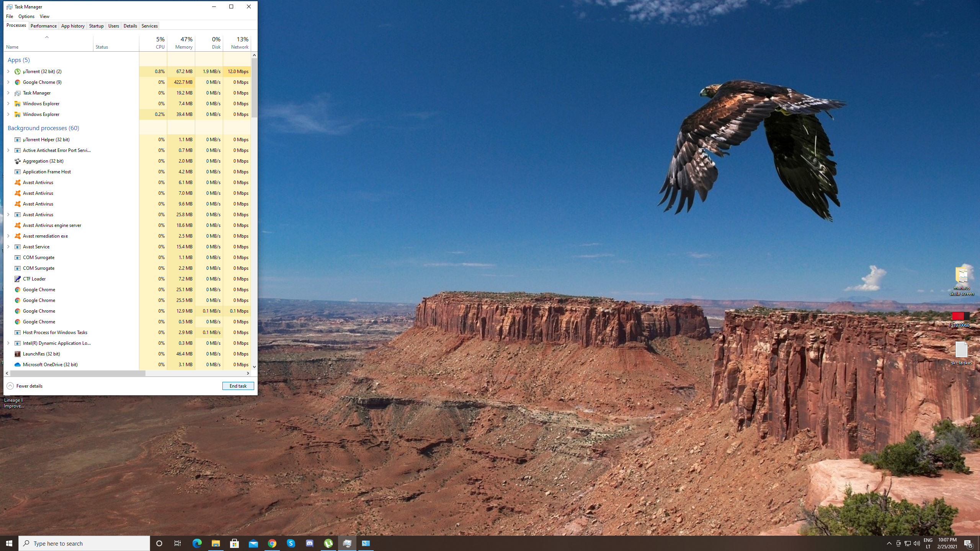Expand the Avast Service process entry
Screen dimensions: 980x551
pyautogui.click(x=8, y=247)
